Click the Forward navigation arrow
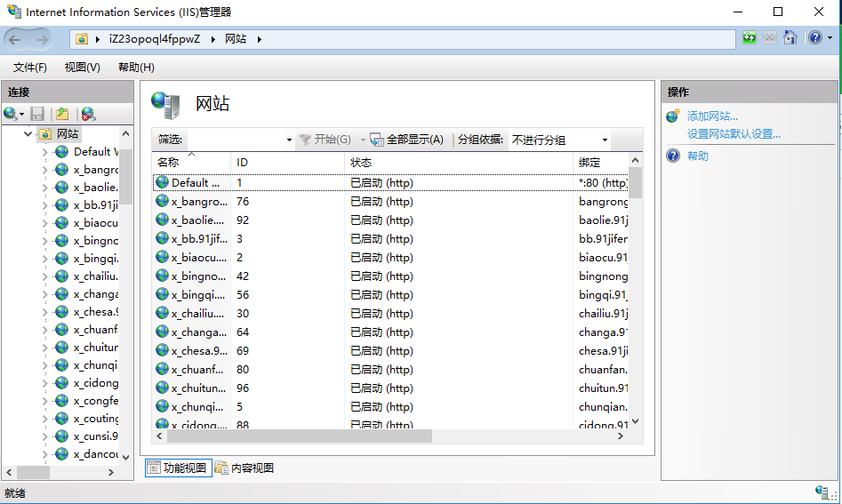The image size is (842, 504). (x=42, y=39)
